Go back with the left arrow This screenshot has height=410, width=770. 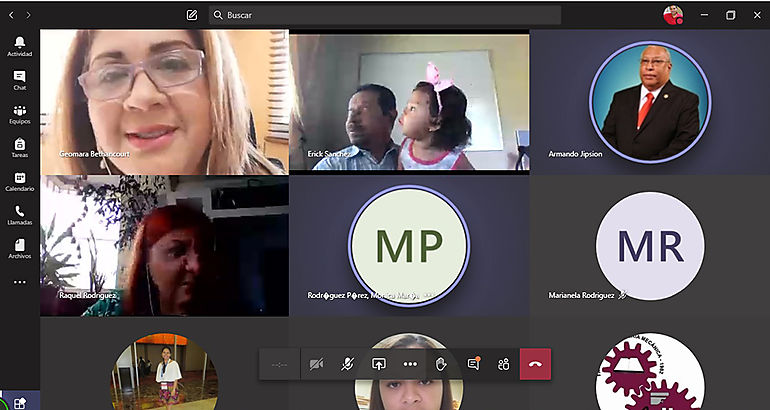[11, 15]
